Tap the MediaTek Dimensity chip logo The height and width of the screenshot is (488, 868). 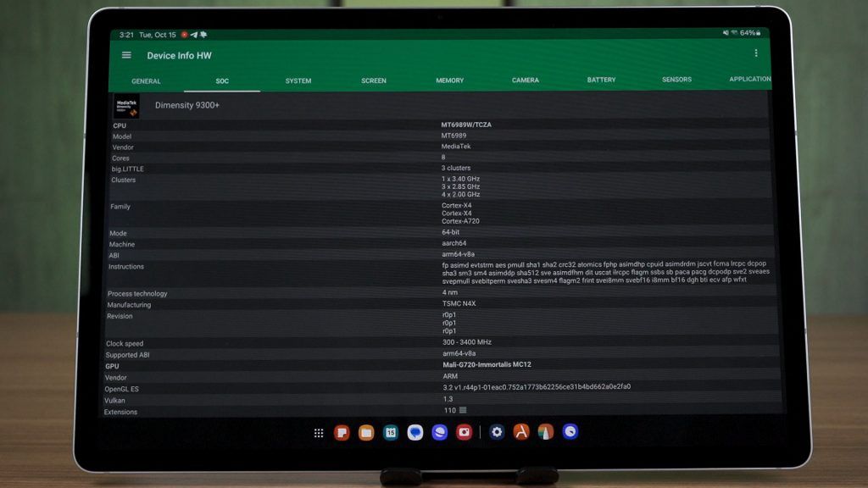click(x=126, y=106)
